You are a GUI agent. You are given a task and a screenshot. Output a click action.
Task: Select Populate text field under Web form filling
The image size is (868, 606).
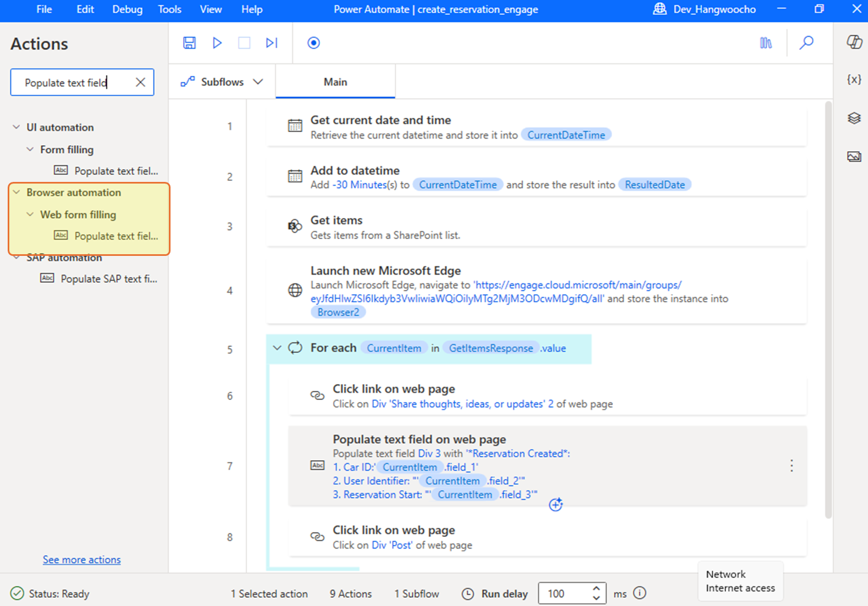[x=106, y=236]
